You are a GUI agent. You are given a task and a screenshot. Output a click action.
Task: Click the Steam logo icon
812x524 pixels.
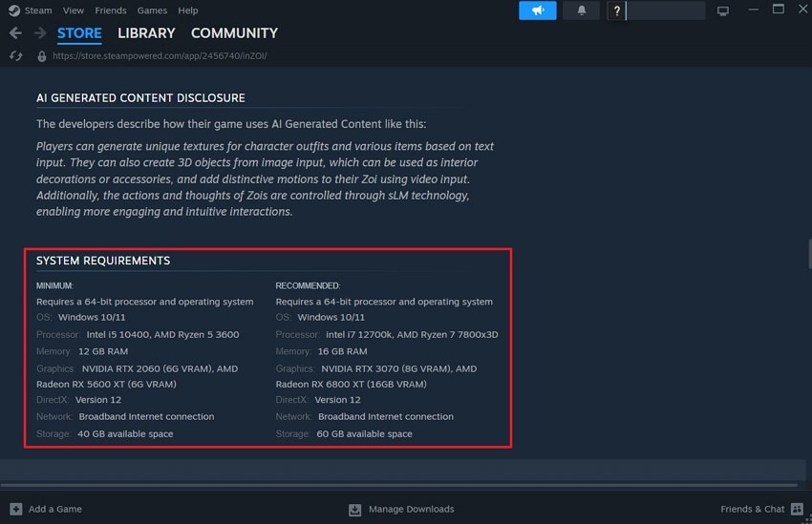click(x=14, y=10)
